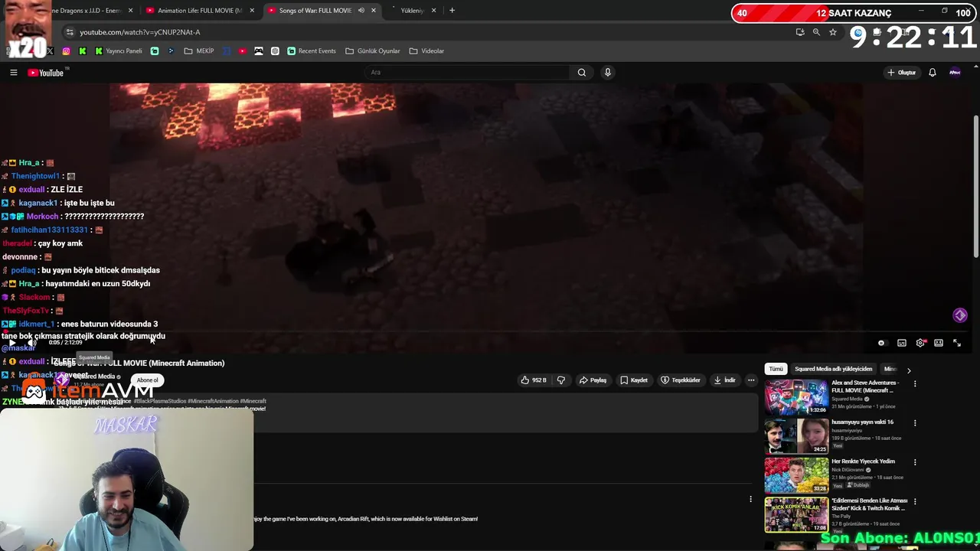Like the video (952 B)

click(x=534, y=380)
